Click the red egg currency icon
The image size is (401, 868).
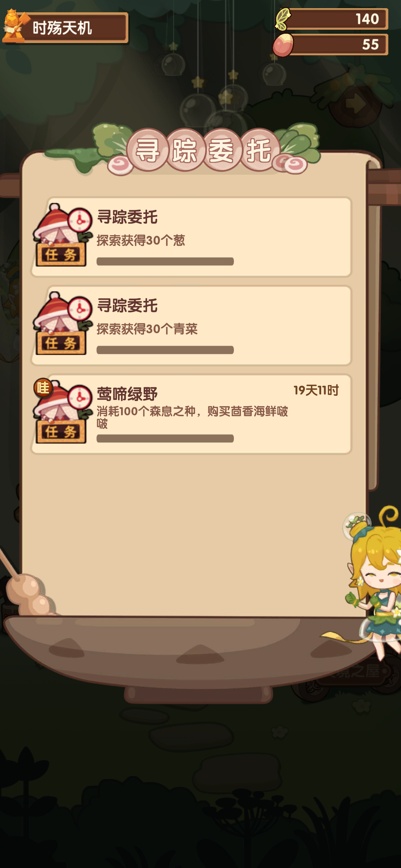pyautogui.click(x=283, y=45)
